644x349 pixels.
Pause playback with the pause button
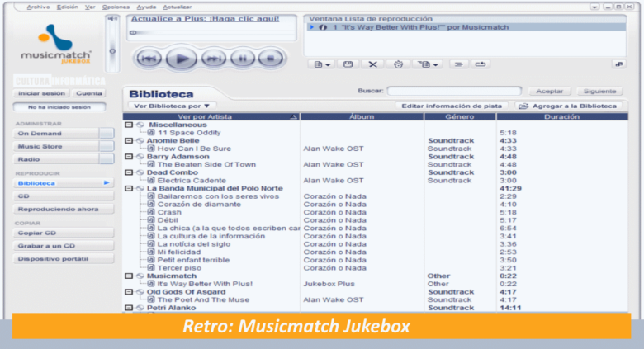pyautogui.click(x=242, y=58)
